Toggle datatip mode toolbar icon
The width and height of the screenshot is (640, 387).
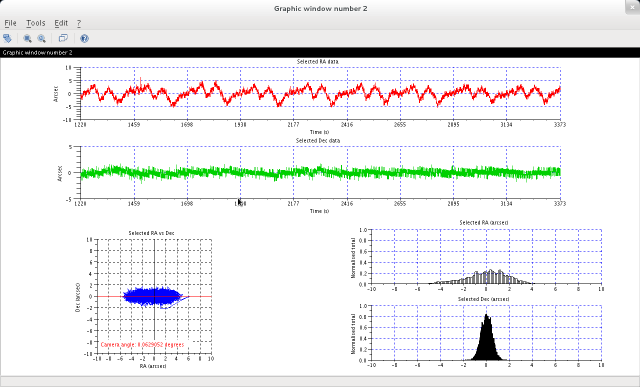pos(63,38)
